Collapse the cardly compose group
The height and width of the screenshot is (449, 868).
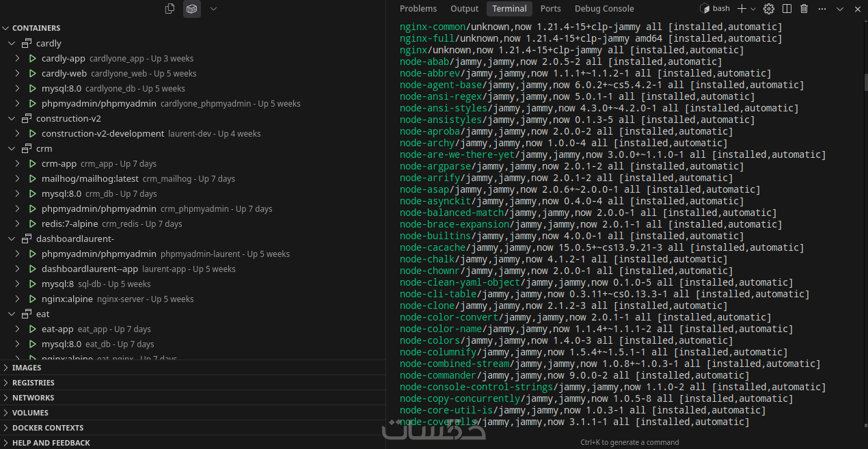click(x=12, y=43)
